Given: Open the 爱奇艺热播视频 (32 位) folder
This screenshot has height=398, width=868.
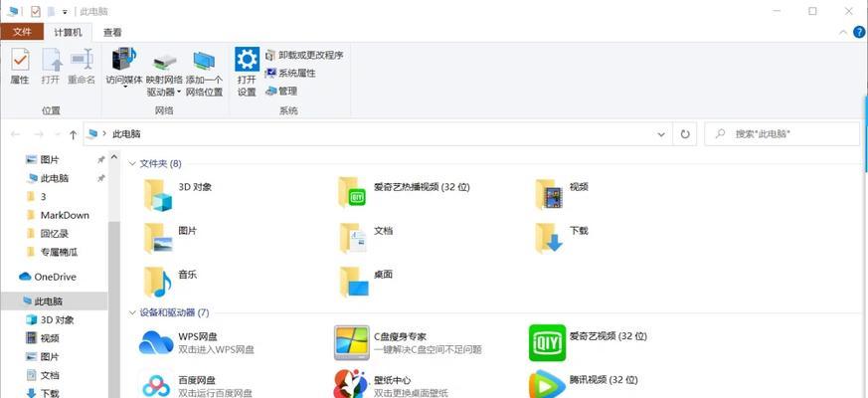Looking at the screenshot, I should click(x=404, y=192).
